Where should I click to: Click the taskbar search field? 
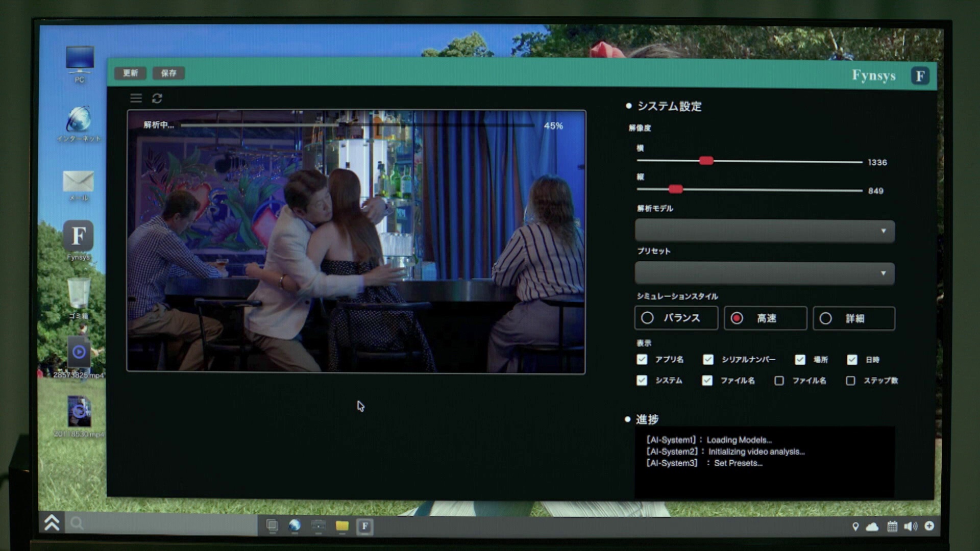[x=163, y=523]
